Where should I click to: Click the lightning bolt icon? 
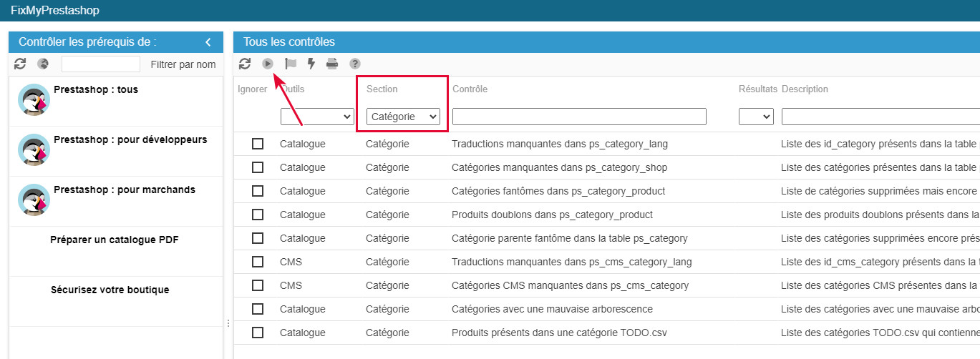click(x=311, y=64)
